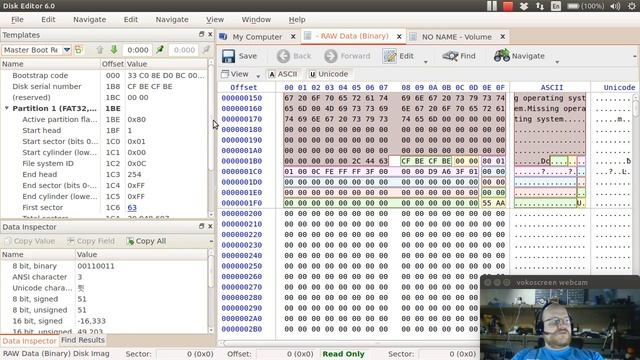This screenshot has height=360, width=640.
Task: Click the grey up arrow in Templates
Action: (x=100, y=50)
